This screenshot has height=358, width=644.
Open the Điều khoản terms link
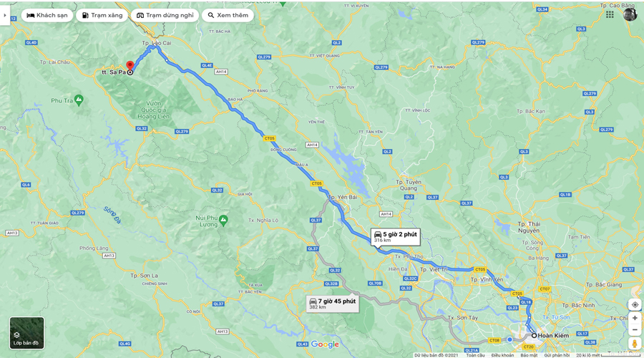(502, 355)
